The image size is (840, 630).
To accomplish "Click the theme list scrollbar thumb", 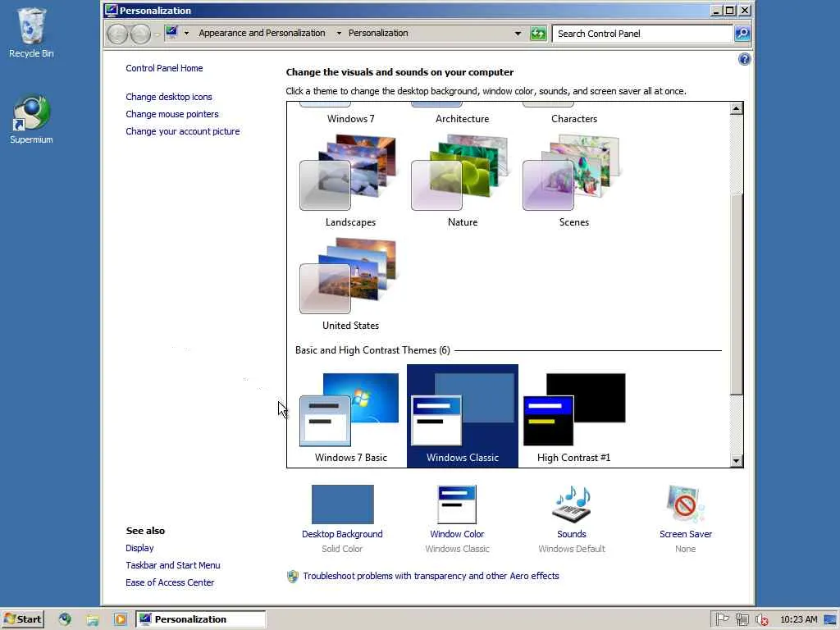I will point(737,294).
